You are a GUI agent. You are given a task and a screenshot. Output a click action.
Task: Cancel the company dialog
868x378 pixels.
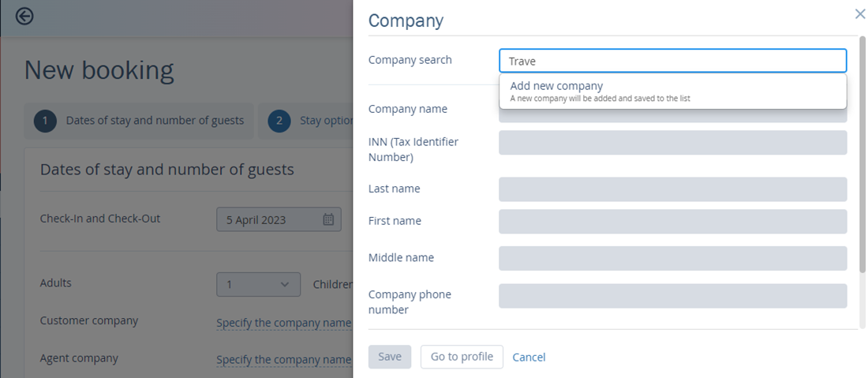[529, 357]
